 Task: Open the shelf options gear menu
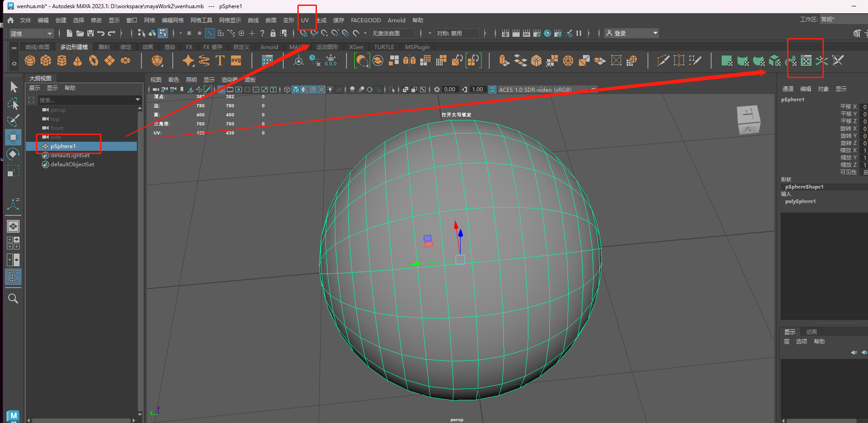click(14, 64)
